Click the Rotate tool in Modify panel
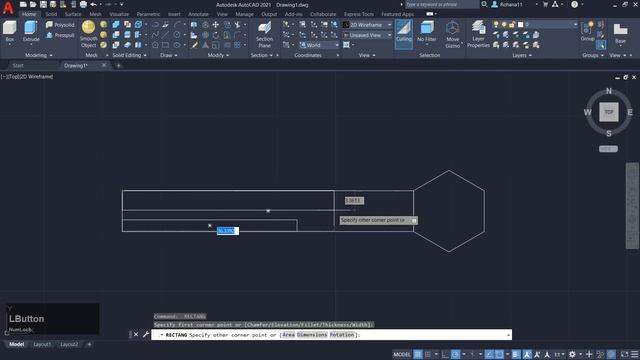 [x=216, y=35]
